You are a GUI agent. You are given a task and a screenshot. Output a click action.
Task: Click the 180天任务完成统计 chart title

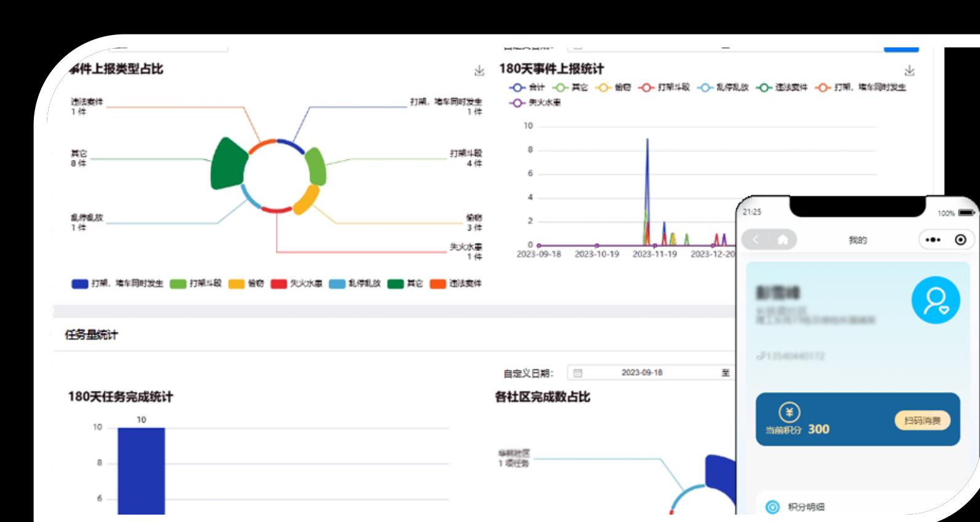tap(121, 397)
